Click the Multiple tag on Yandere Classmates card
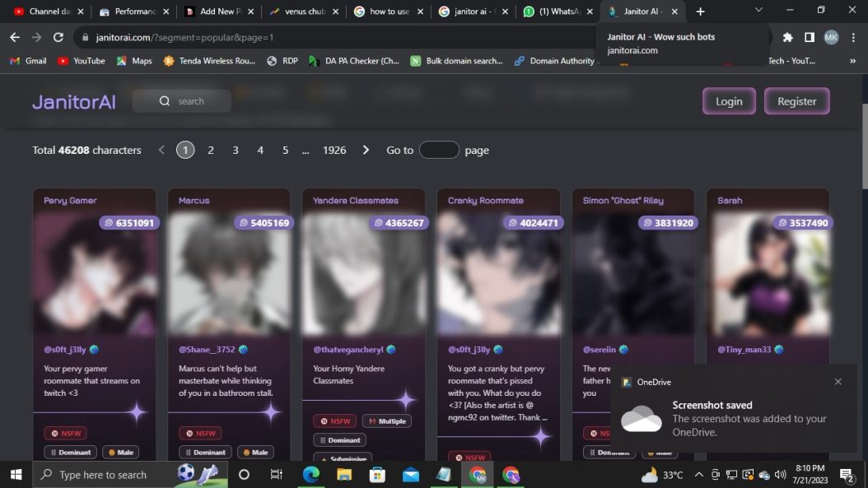The height and width of the screenshot is (488, 868). (387, 421)
